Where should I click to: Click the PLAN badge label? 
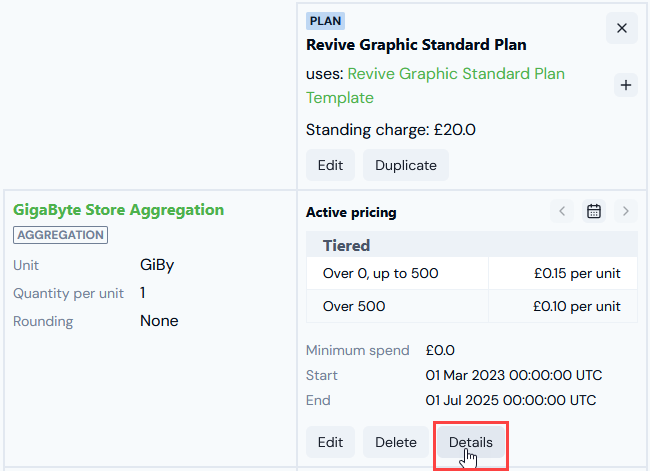click(325, 21)
